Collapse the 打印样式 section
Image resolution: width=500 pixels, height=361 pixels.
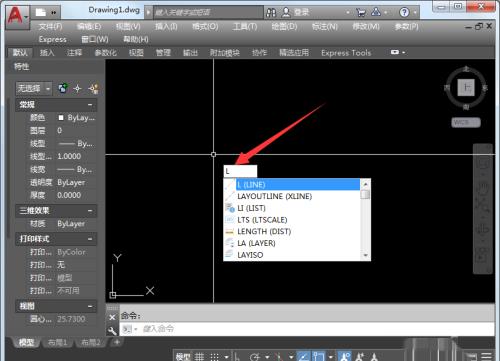click(90, 239)
